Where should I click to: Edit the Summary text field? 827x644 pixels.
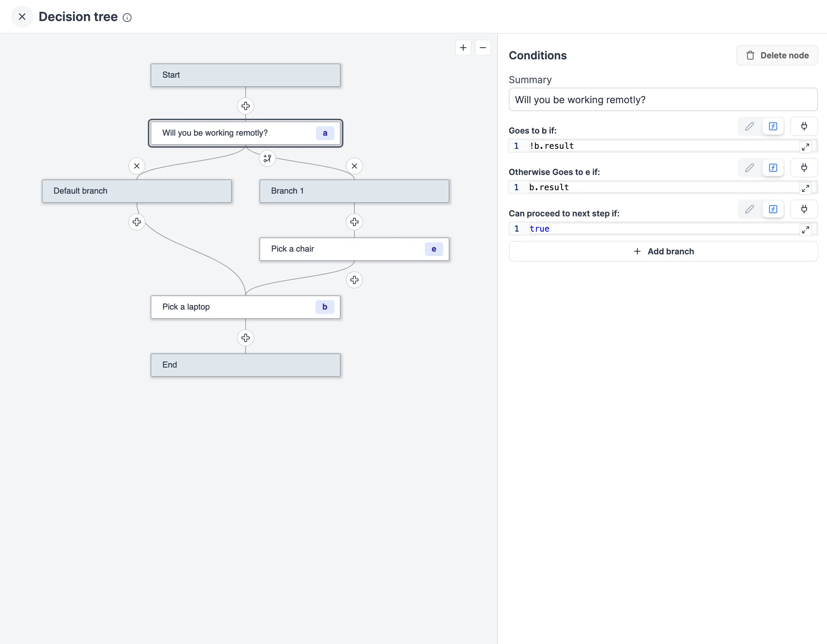pos(663,99)
